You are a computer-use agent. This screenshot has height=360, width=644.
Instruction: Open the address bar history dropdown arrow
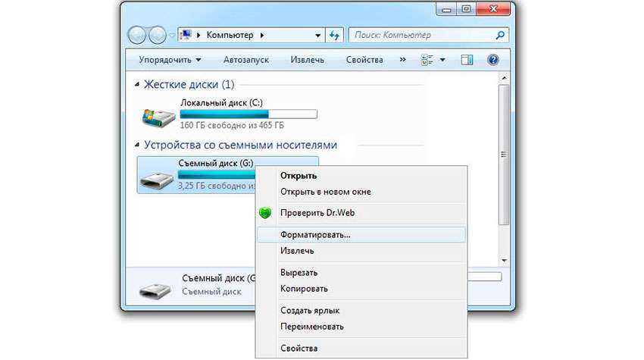(318, 36)
